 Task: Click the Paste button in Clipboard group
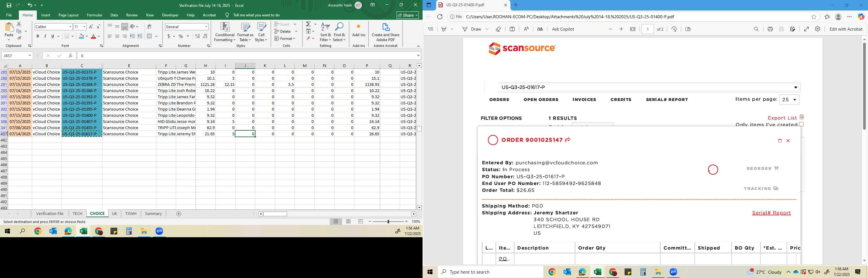(x=9, y=31)
